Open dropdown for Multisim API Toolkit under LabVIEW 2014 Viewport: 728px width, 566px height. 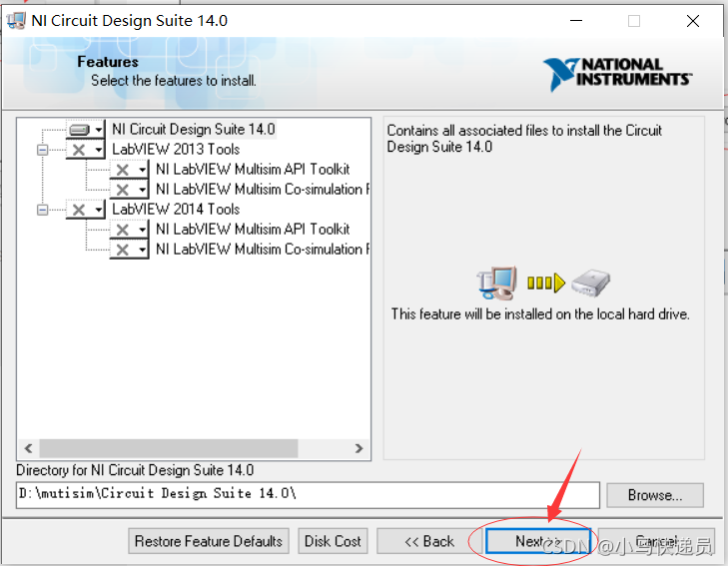(x=130, y=230)
